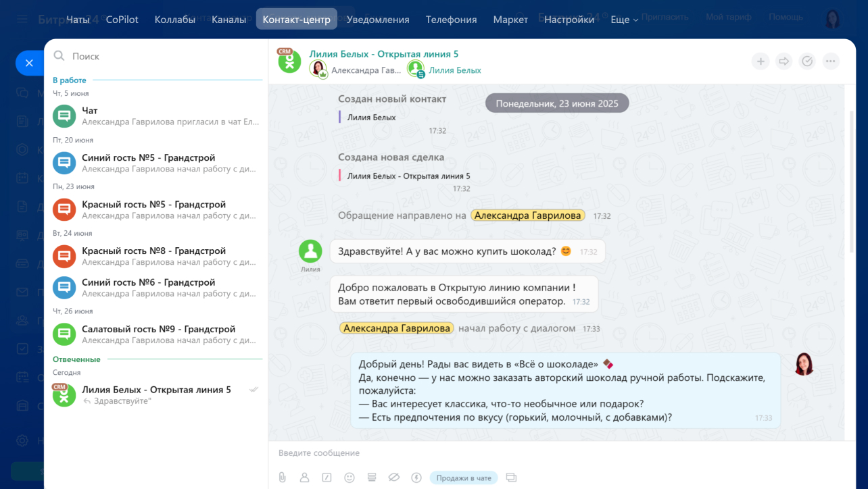Open the Красный гость №5 - Грандстрой chat

(157, 209)
